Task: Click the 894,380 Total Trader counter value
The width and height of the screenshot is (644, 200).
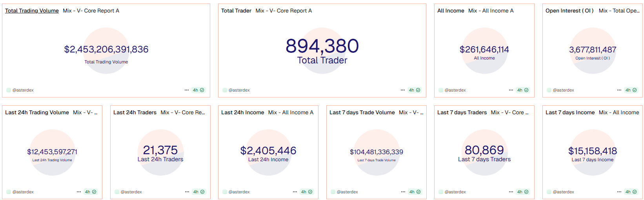Action: pyautogui.click(x=322, y=46)
